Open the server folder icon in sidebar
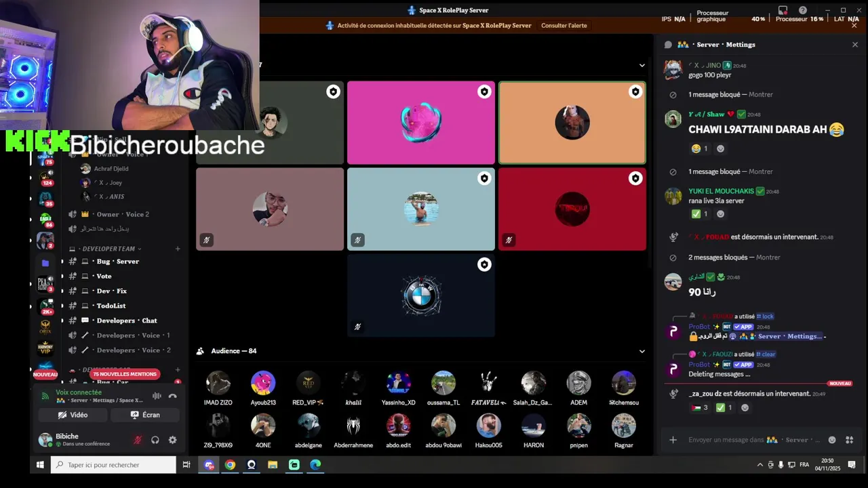 click(45, 263)
